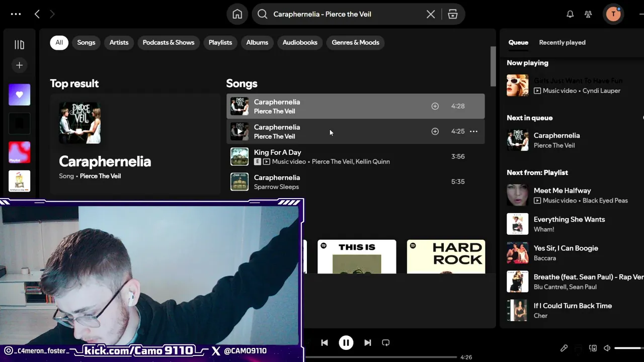Play the 4:25 Caraphernelia cover thumbnail

239,131
